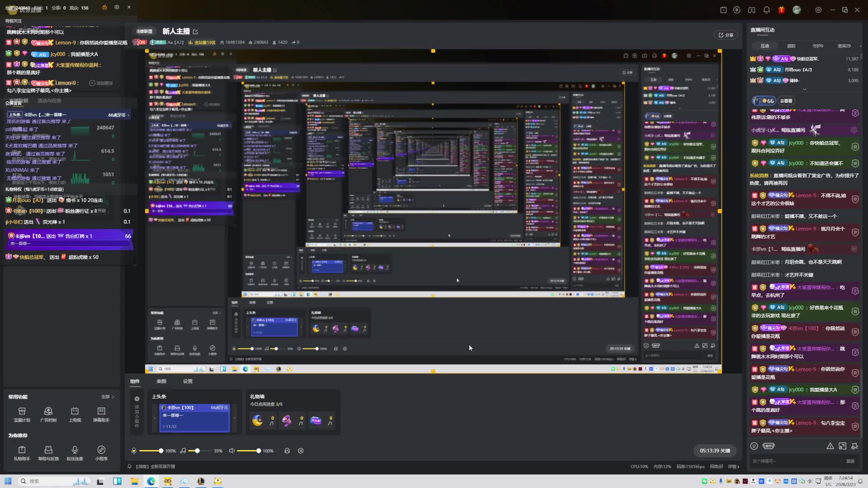This screenshot has height=488, width=868.
Task: Click the 05:13:39 关播 end stream button
Action: tap(715, 450)
